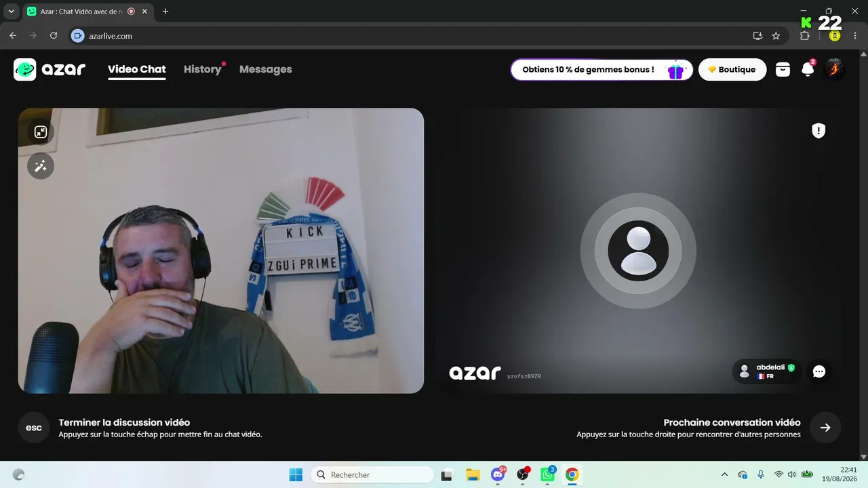Open the Wi-Fi network settings
The image size is (868, 488).
coord(778,474)
